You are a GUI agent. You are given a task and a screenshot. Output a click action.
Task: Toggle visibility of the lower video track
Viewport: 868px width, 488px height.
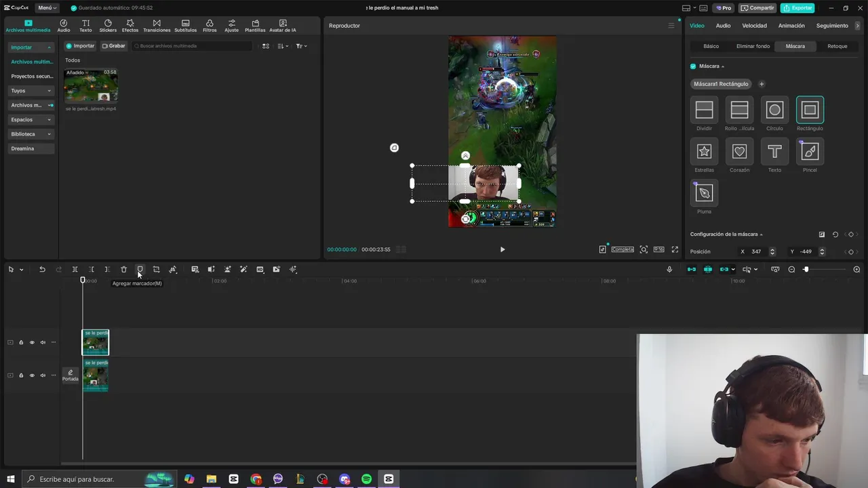pyautogui.click(x=32, y=375)
